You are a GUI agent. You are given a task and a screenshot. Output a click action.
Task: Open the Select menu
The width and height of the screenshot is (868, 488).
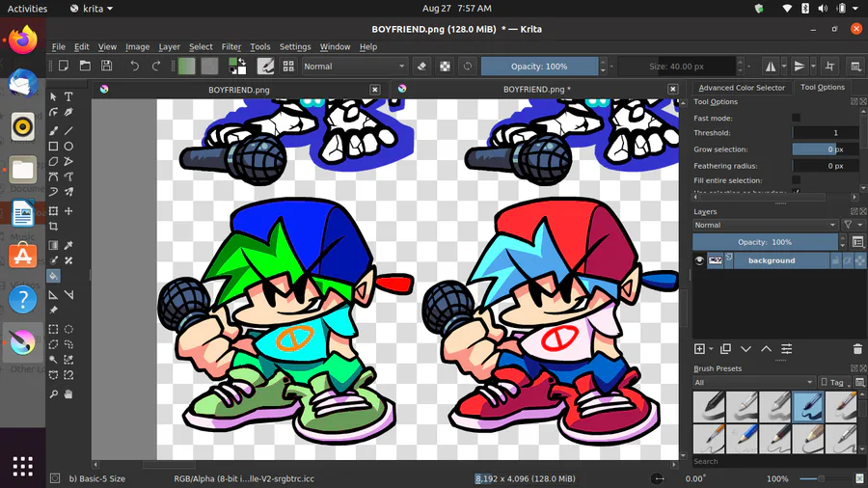click(x=201, y=46)
